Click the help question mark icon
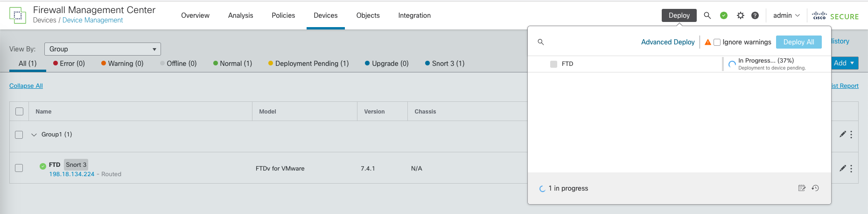 (755, 15)
